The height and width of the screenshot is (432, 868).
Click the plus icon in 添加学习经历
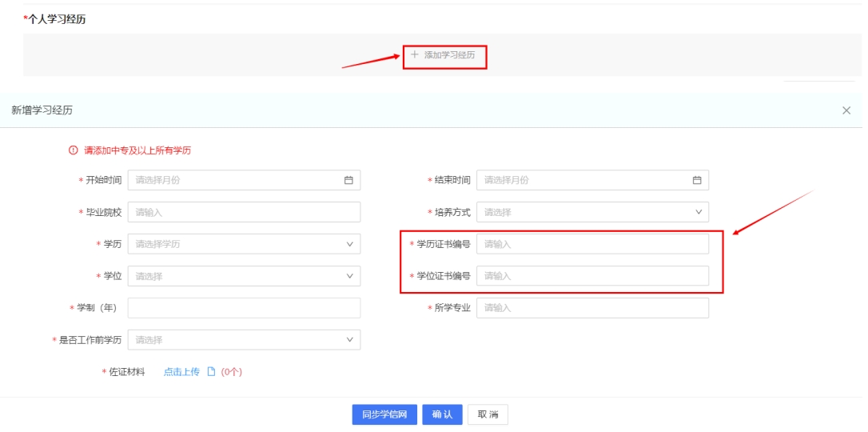point(414,55)
